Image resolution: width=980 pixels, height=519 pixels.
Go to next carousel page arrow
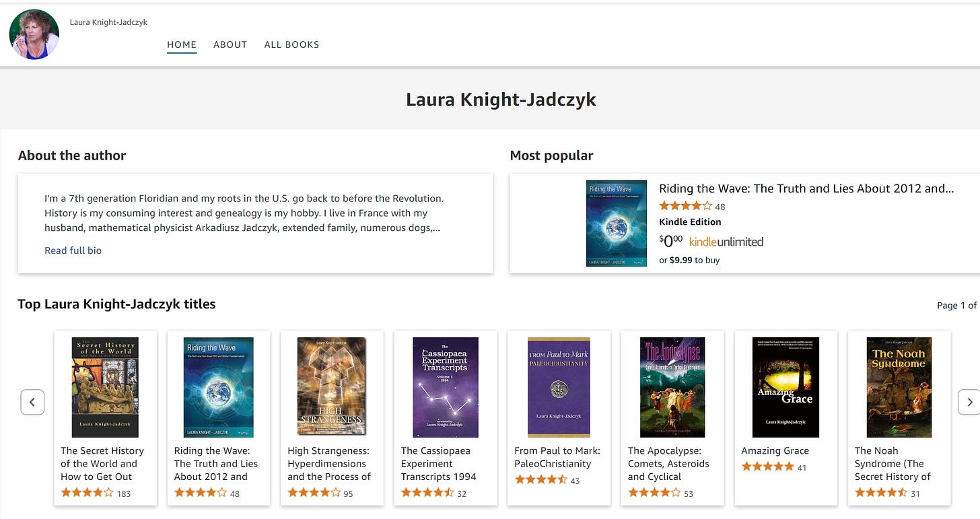coord(969,402)
